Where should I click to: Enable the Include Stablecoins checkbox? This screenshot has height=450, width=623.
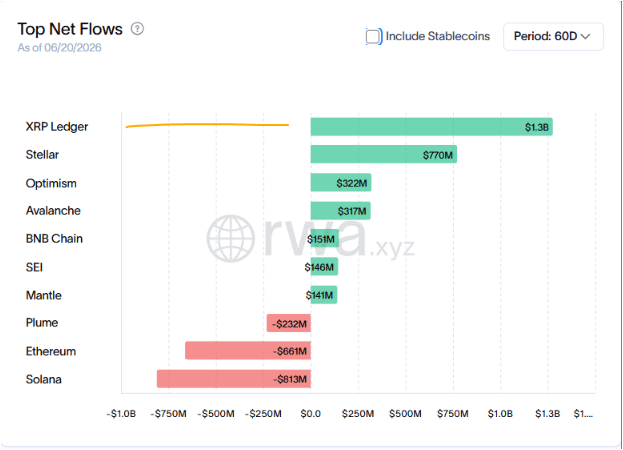coord(373,37)
